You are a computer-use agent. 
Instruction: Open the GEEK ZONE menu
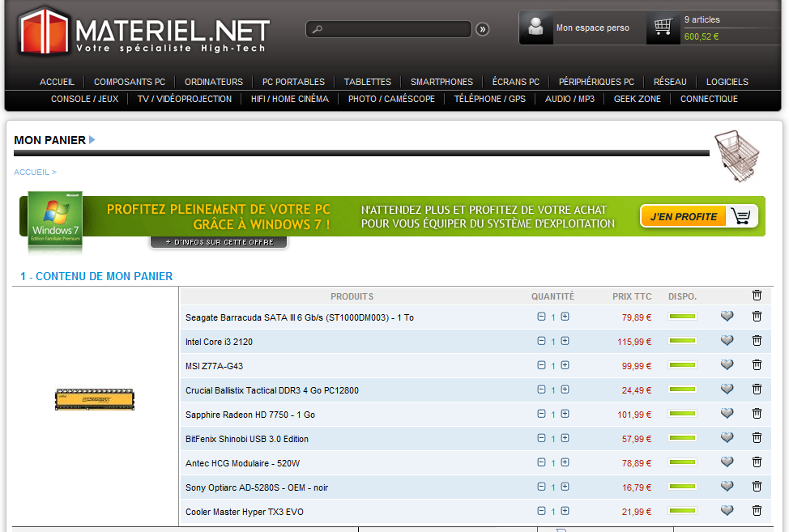click(x=637, y=99)
